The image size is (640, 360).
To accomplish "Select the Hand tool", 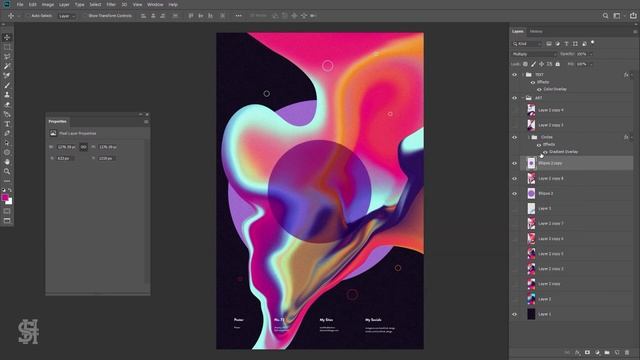I will [7, 162].
